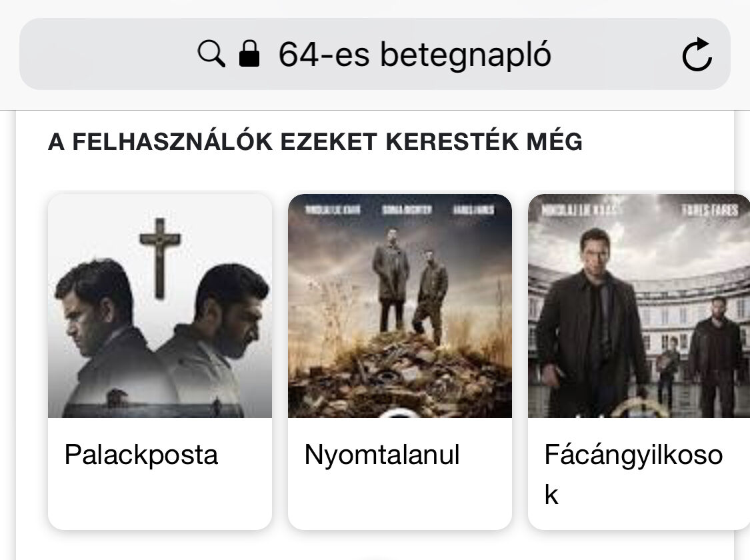Click the Fácángyilkosok title link

(x=633, y=455)
